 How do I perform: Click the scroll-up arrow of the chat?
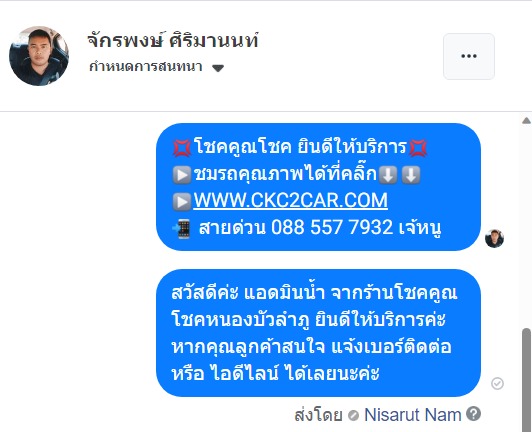527,120
